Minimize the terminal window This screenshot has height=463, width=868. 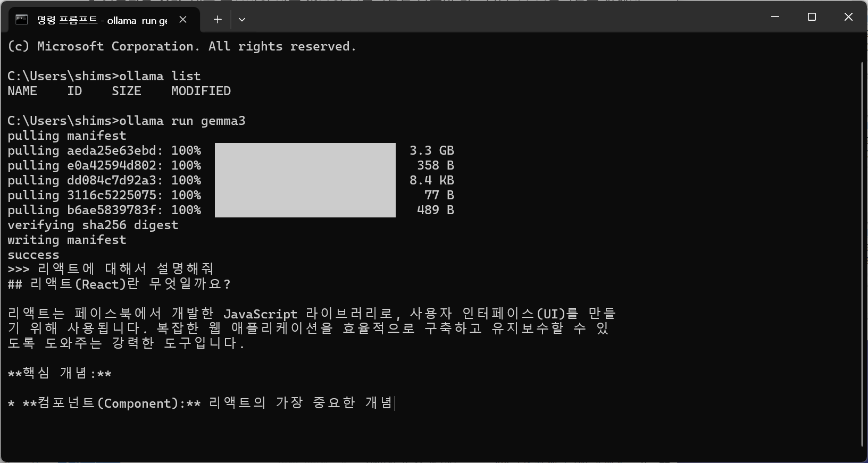(775, 17)
